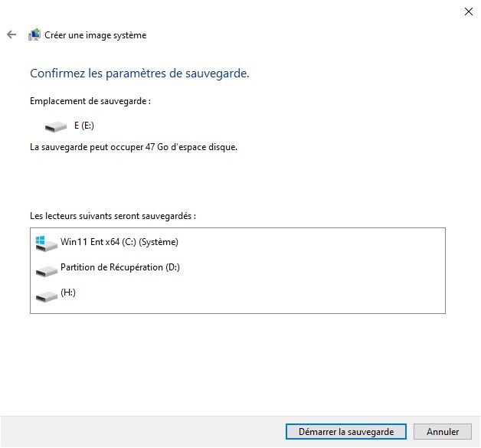Click the gray footer bar beside the buttons
This screenshot has width=481, height=448.
pyautogui.click(x=141, y=431)
